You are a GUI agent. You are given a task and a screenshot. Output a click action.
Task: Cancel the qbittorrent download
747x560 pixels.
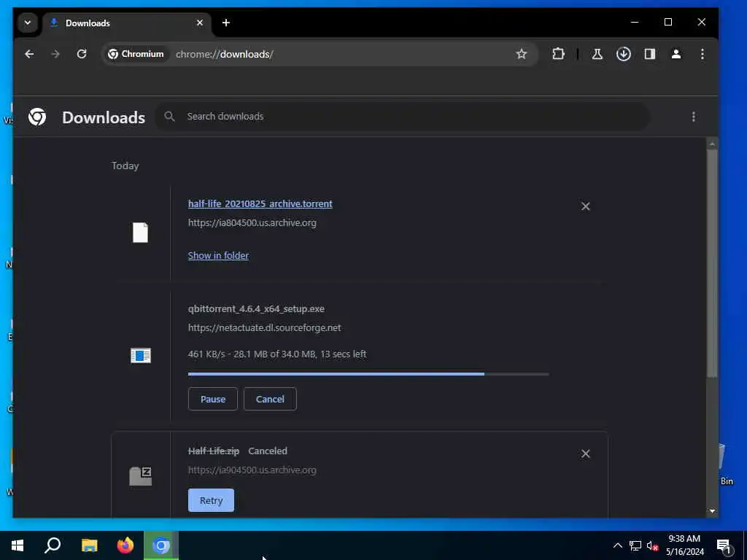(270, 399)
